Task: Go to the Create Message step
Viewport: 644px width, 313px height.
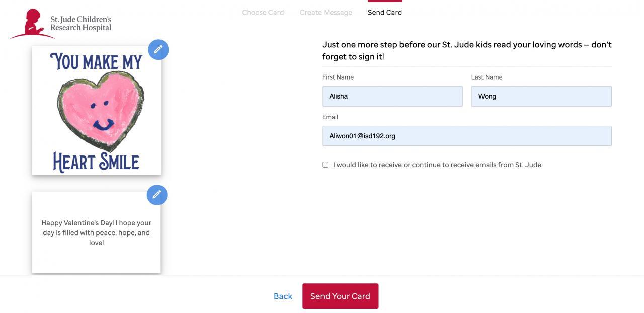Action: [326, 13]
